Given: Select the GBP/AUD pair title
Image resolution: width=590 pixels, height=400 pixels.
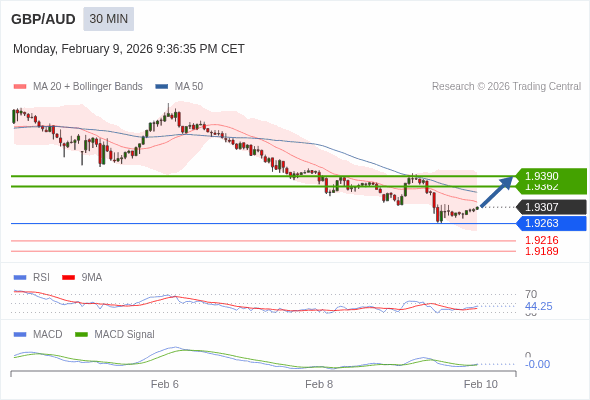Looking at the screenshot, I should tap(43, 19).
